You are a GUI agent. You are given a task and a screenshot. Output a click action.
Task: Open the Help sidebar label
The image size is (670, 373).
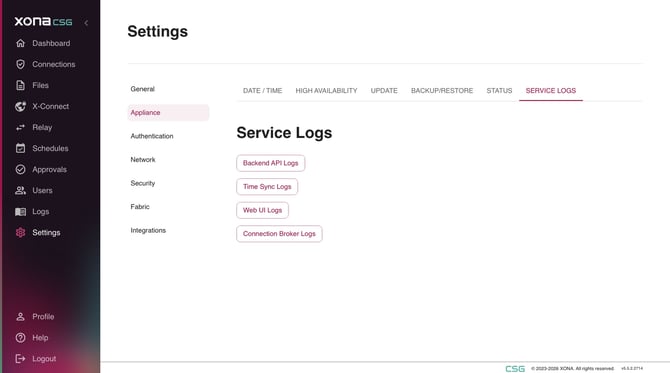[x=40, y=338]
